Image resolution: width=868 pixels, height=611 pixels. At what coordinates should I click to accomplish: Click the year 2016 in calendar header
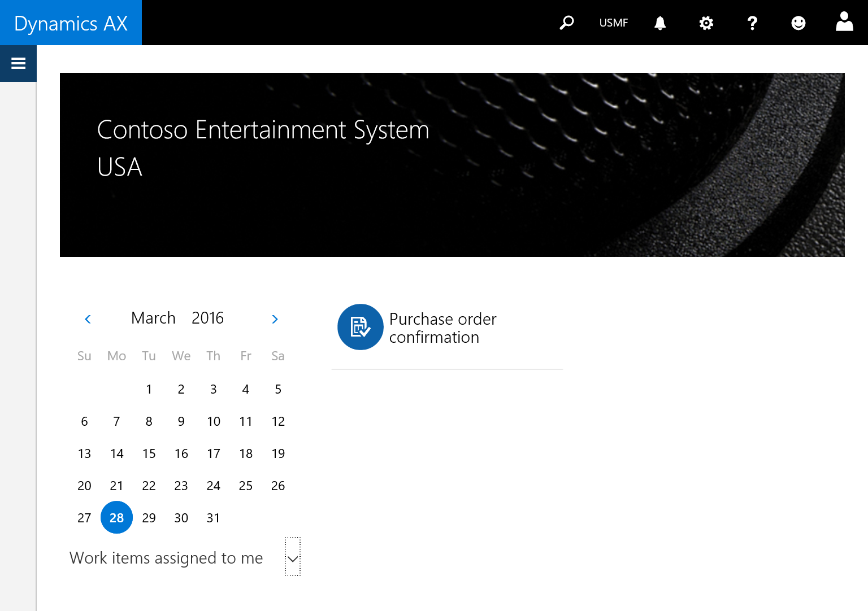coord(207,318)
